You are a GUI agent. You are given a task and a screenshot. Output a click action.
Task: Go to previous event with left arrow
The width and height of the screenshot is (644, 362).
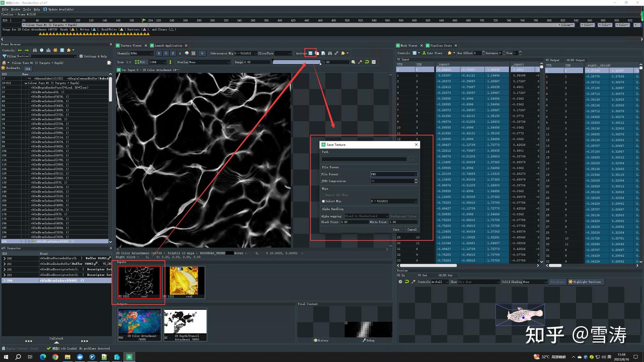click(x=20, y=50)
